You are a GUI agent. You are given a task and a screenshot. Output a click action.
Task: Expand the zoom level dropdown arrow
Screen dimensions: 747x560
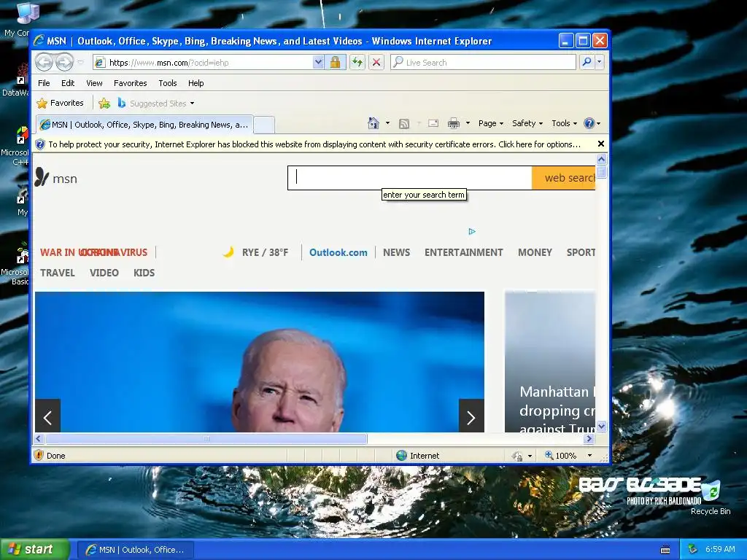pyautogui.click(x=589, y=456)
